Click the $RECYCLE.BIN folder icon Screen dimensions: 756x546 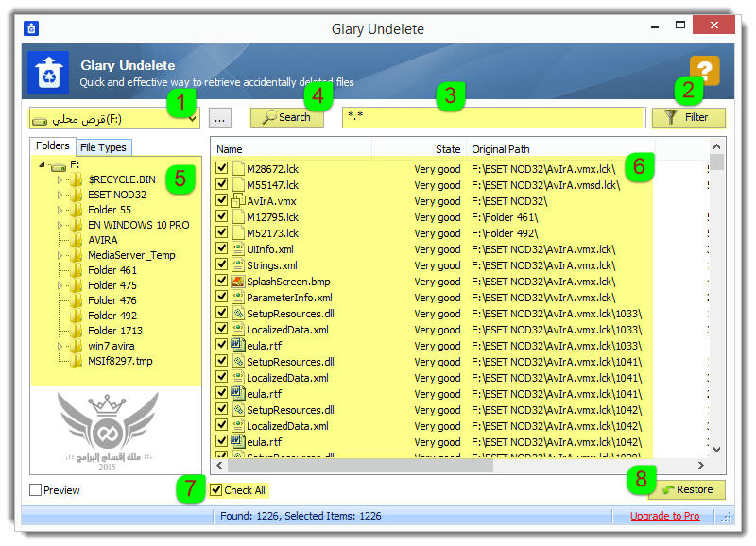point(76,180)
